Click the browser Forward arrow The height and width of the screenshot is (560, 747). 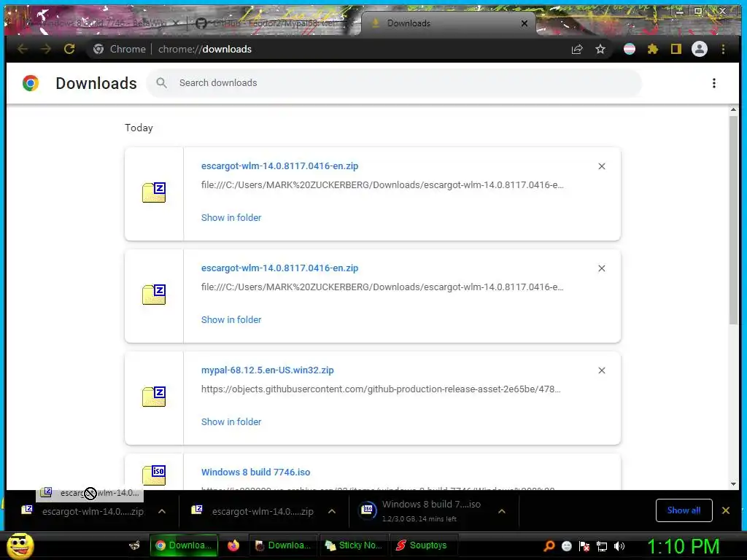pos(46,49)
